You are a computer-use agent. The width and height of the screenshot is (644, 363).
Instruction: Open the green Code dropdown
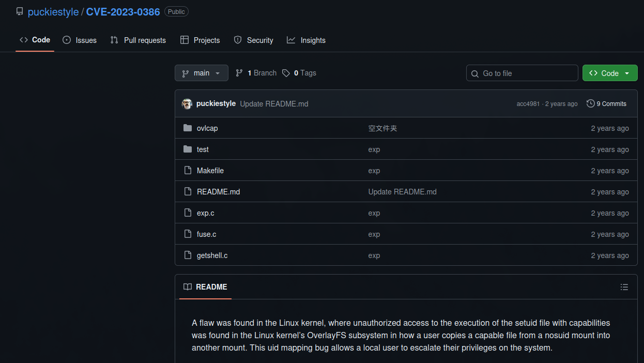[609, 73]
